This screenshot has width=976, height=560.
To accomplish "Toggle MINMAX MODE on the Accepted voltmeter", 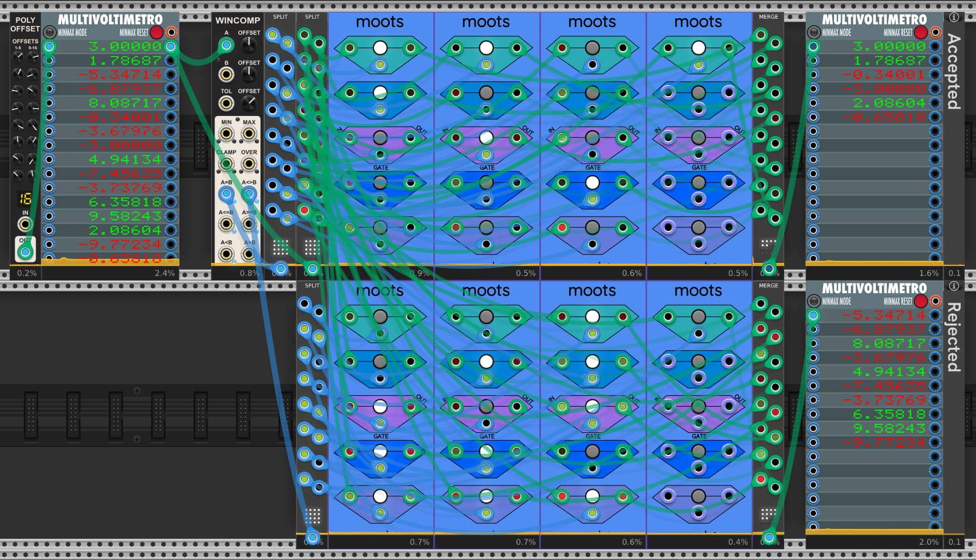I will tap(814, 32).
